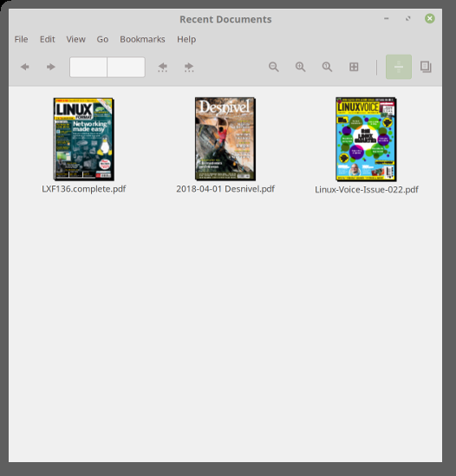Screen dimensions: 456x476
Task: Toggle dual page view button
Action: [426, 67]
